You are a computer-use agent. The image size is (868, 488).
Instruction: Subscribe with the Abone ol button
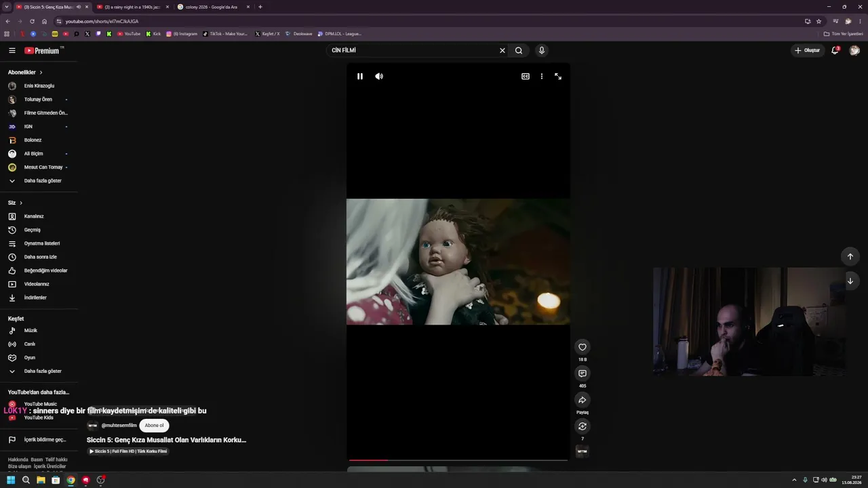click(x=154, y=426)
